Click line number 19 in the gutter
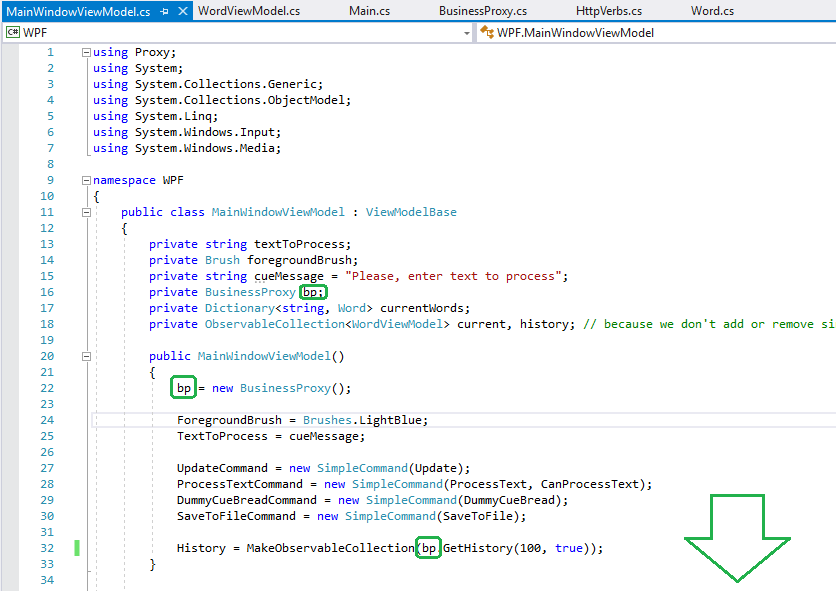The width and height of the screenshot is (836, 591). (47, 340)
